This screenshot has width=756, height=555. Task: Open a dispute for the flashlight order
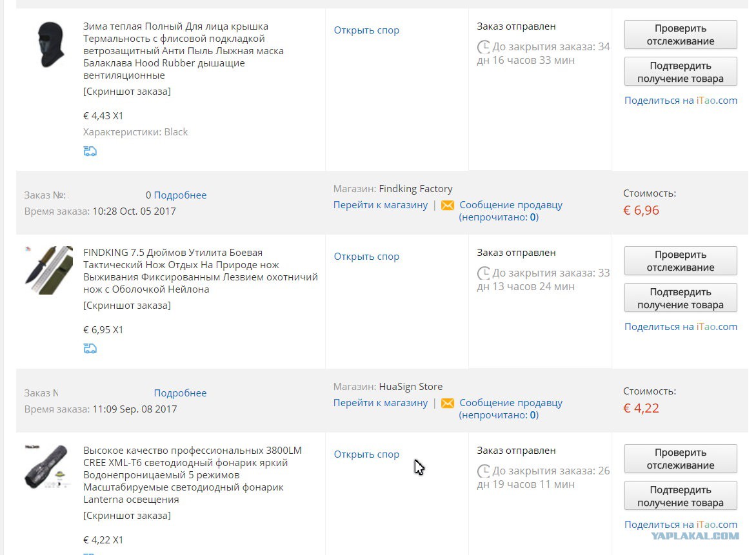tap(366, 454)
